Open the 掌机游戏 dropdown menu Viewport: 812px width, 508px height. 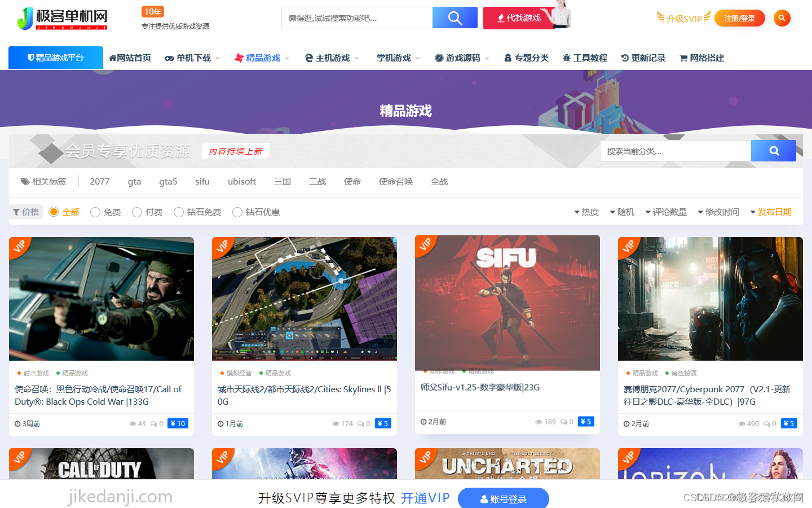[395, 58]
